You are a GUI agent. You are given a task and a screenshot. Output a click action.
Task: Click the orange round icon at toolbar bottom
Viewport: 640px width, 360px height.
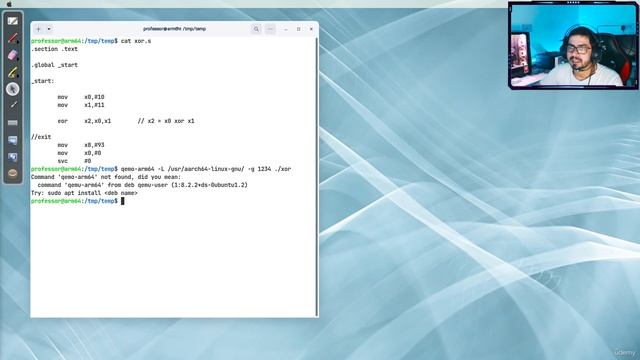[x=13, y=173]
